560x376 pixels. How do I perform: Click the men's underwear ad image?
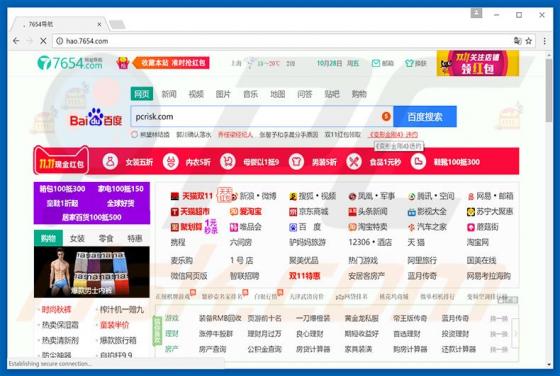(x=92, y=272)
